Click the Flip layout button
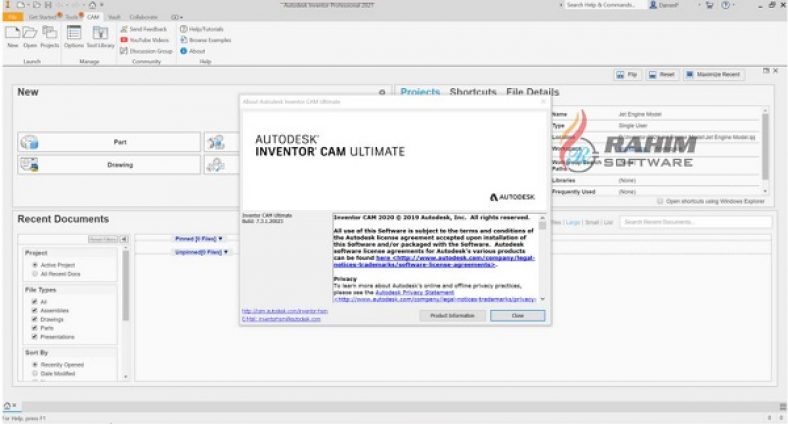This screenshot has height=424, width=788. pos(627,74)
